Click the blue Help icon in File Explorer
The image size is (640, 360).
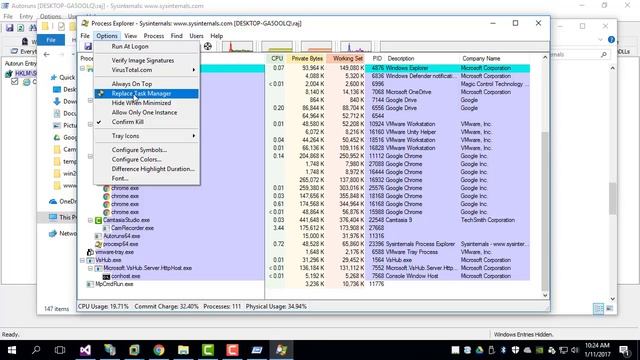pyautogui.click(x=611, y=40)
